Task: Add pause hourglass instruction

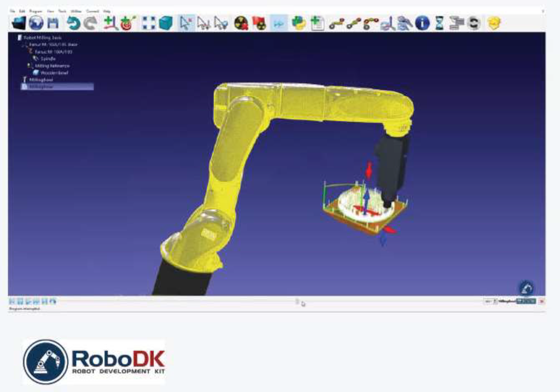Action: (439, 24)
